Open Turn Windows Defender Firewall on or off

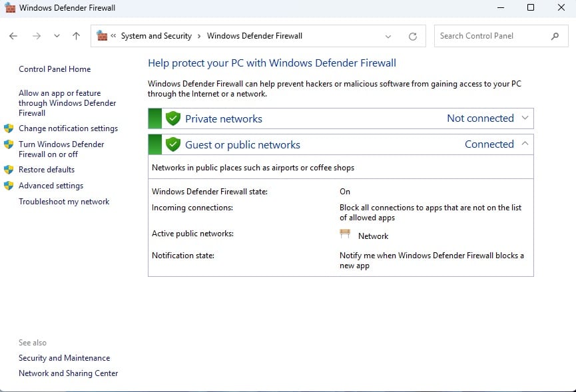pos(61,149)
